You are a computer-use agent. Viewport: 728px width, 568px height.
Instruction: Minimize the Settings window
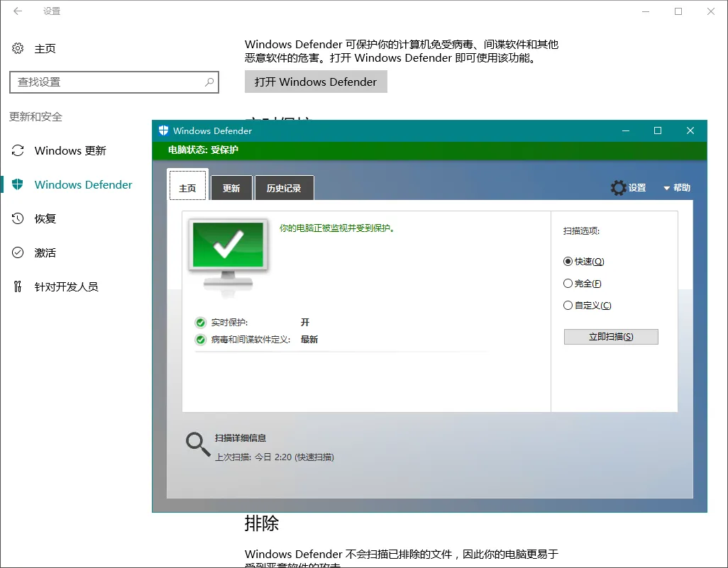point(646,11)
